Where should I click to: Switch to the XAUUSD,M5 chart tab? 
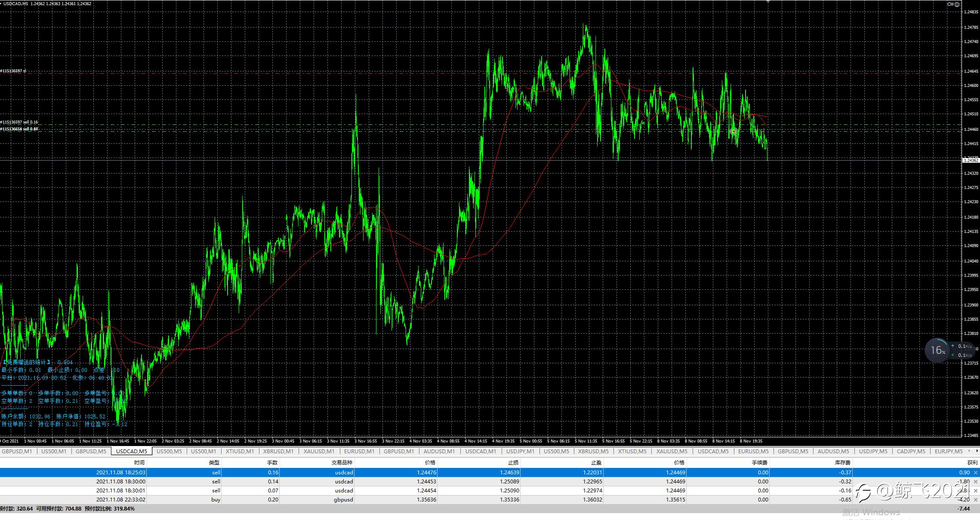(672, 452)
